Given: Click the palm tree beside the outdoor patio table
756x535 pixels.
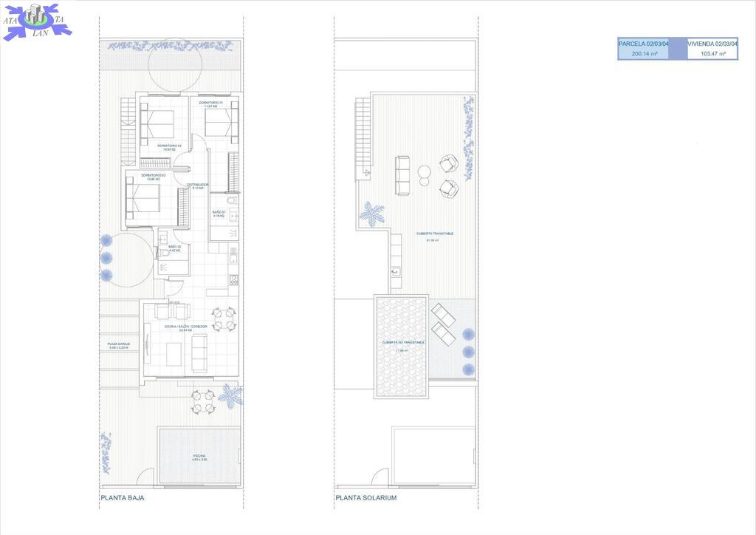Looking at the screenshot, I should 230,395.
